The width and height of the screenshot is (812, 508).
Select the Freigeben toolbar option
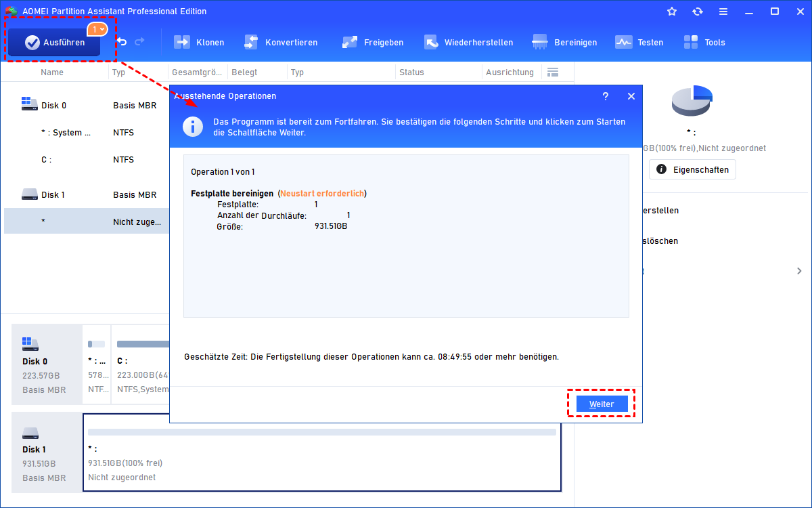tap(373, 43)
